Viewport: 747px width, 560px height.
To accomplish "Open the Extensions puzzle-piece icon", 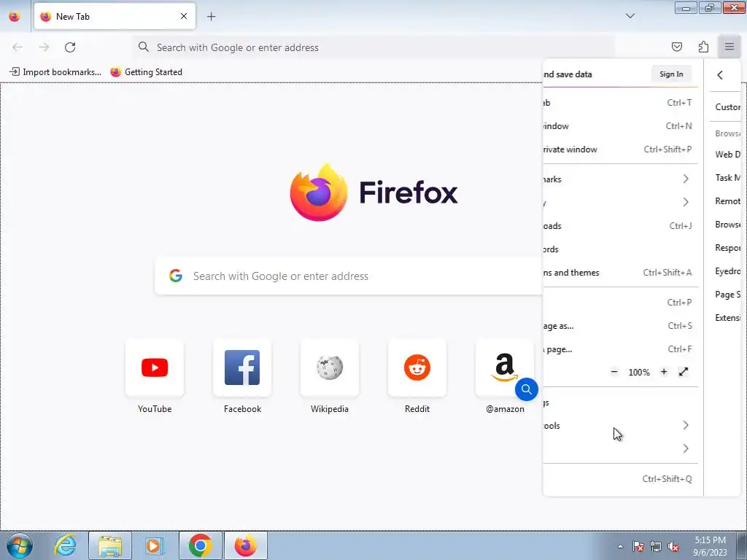I will [703, 47].
